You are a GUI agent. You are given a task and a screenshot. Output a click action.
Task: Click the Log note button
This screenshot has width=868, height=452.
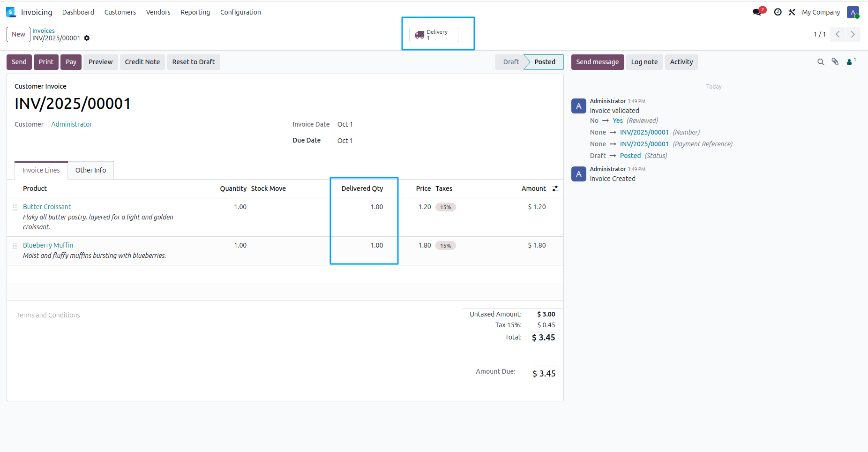pyautogui.click(x=644, y=62)
